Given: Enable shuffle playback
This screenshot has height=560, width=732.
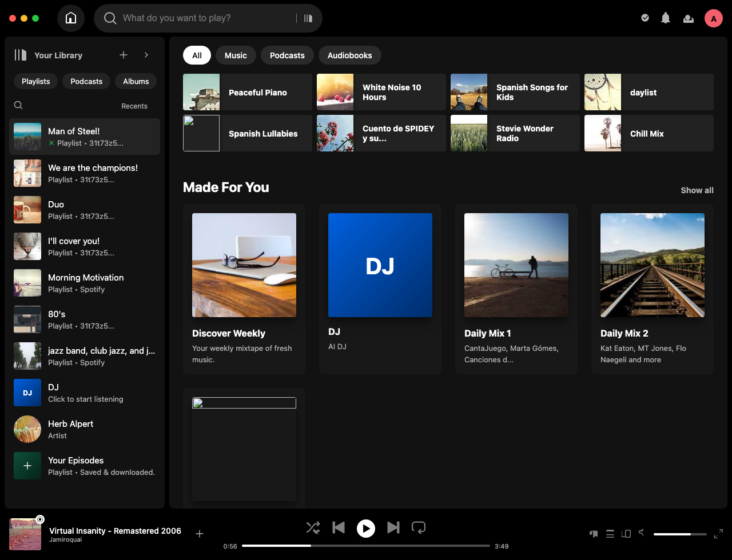Looking at the screenshot, I should click(x=313, y=529).
